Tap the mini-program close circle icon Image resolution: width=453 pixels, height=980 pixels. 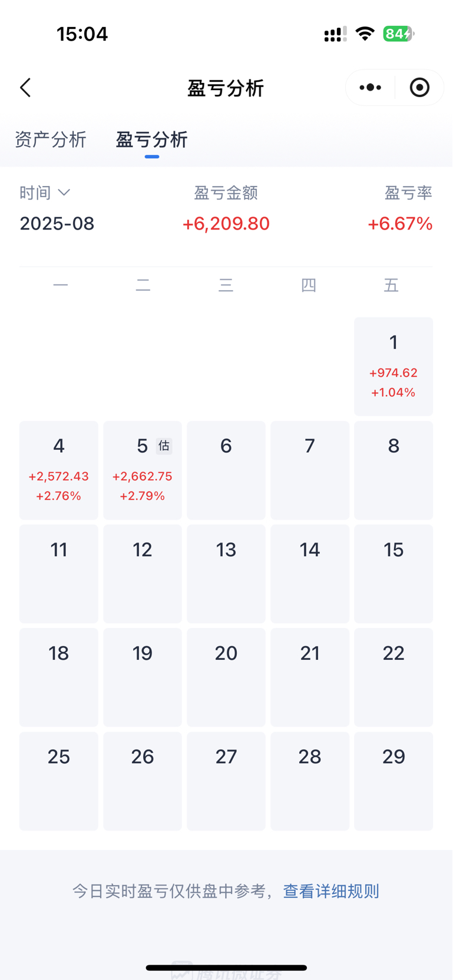click(x=419, y=88)
